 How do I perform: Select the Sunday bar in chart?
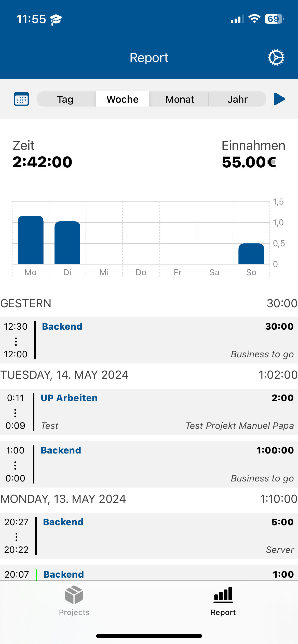coord(251,254)
